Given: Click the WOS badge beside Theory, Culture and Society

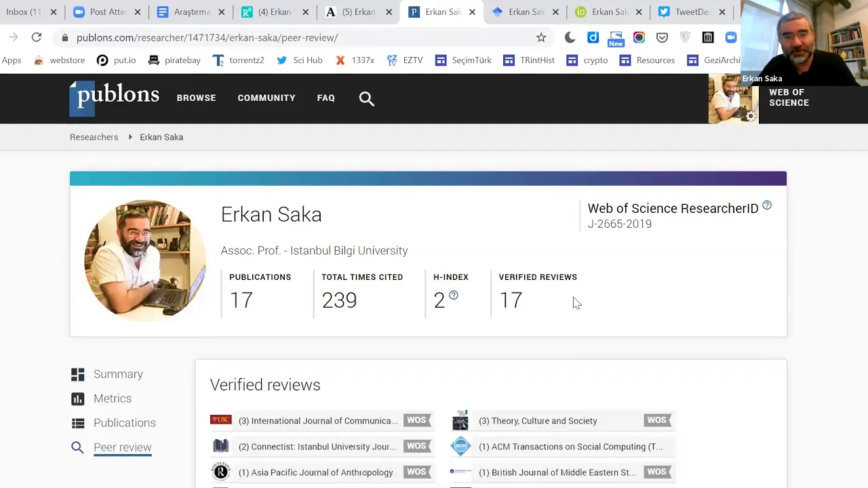Looking at the screenshot, I should pos(657,421).
